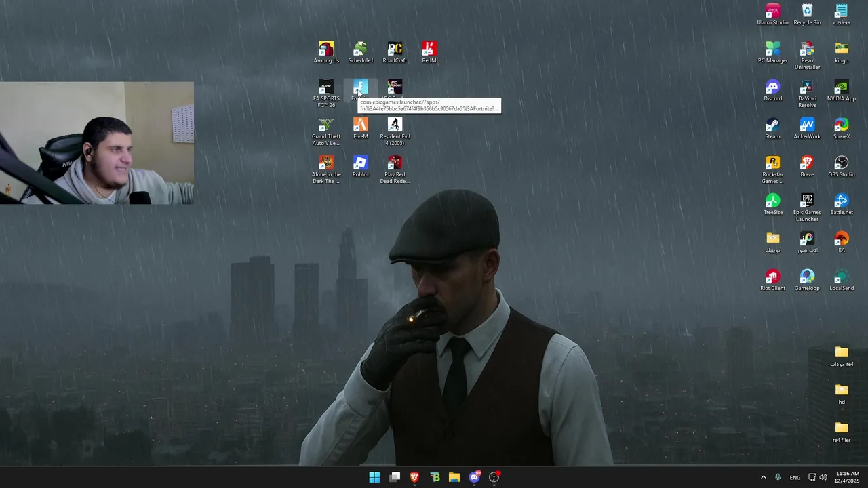This screenshot has width=868, height=488.
Task: Select the kingo desktop icon
Action: [842, 52]
